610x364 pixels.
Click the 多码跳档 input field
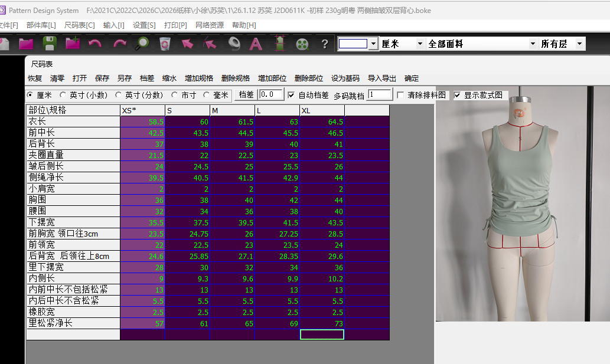point(380,94)
